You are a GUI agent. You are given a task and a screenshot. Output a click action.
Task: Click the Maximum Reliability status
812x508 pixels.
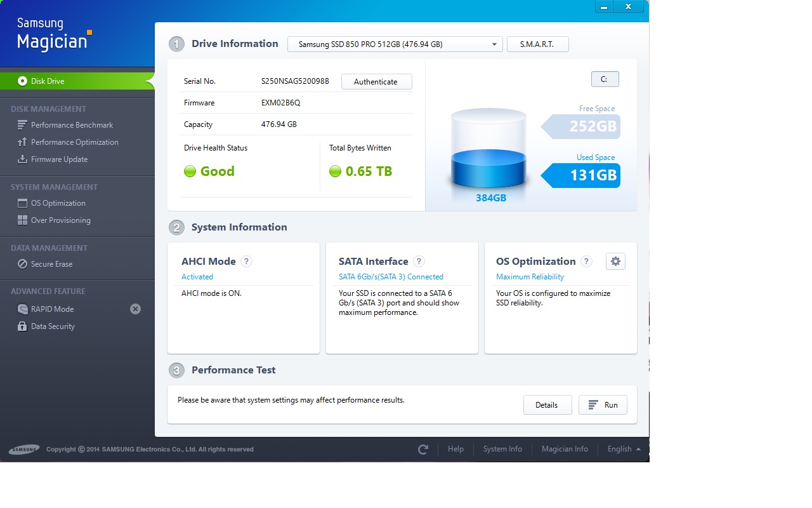tap(530, 277)
